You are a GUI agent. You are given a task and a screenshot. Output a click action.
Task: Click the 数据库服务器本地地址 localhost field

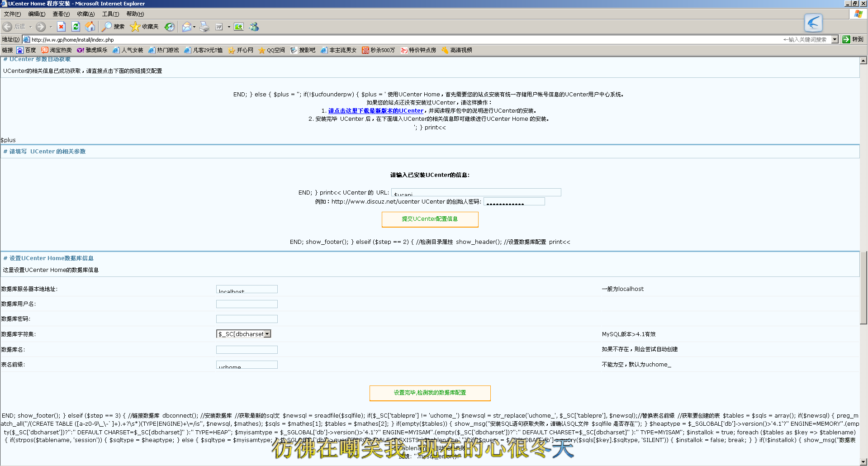click(247, 289)
